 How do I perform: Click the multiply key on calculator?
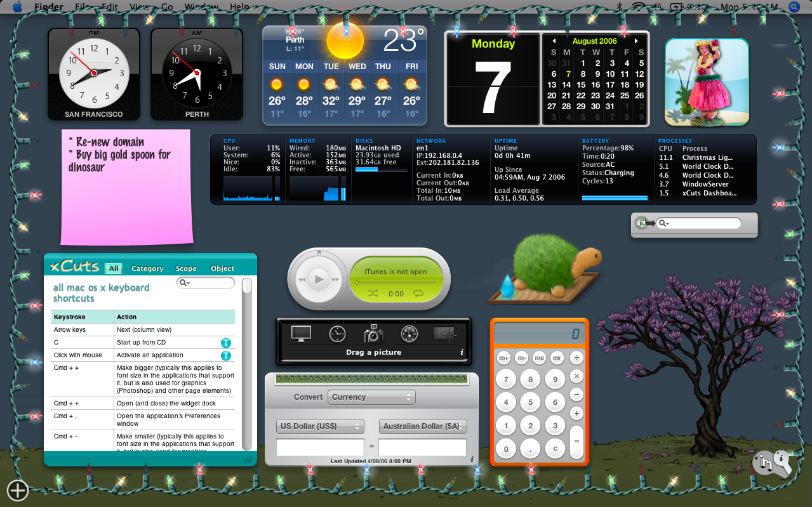coord(576,376)
